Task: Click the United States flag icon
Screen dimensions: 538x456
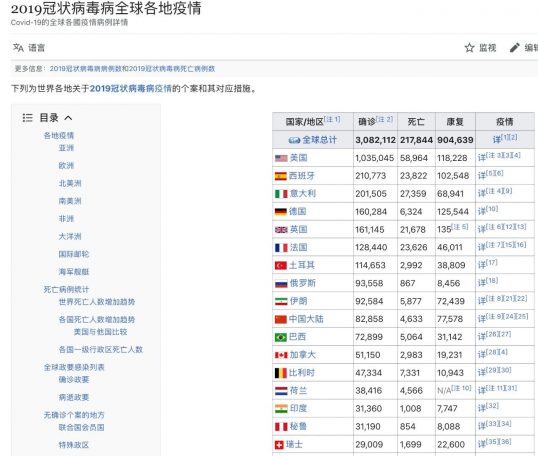Action: point(281,158)
